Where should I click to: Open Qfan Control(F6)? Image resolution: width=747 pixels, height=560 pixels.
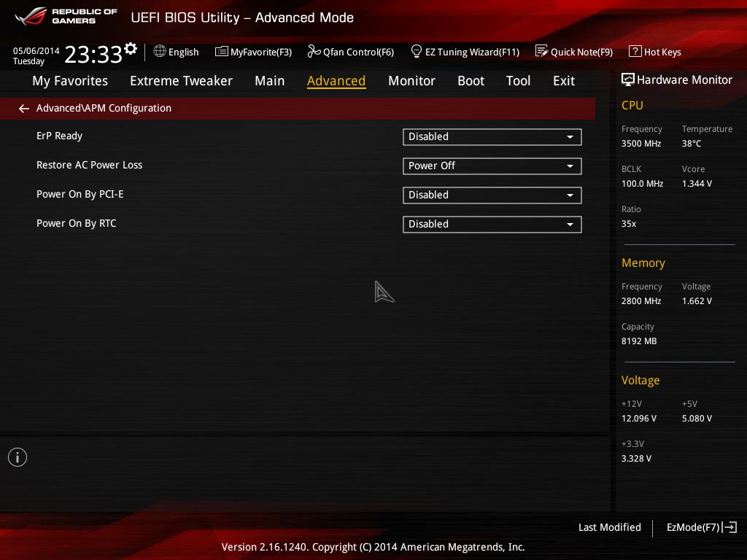351,52
